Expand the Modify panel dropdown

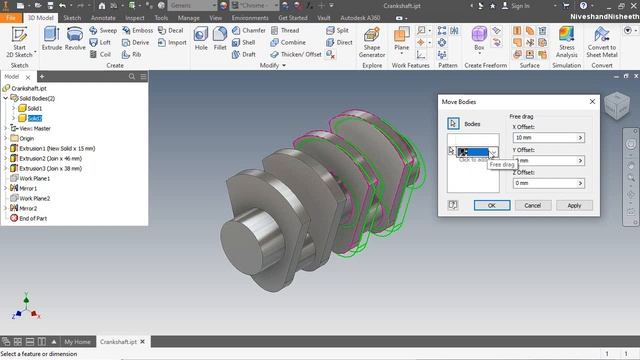(284, 65)
